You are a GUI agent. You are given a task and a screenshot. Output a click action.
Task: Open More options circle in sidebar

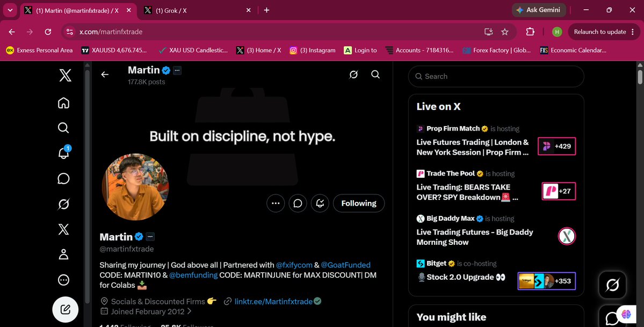pyautogui.click(x=63, y=280)
